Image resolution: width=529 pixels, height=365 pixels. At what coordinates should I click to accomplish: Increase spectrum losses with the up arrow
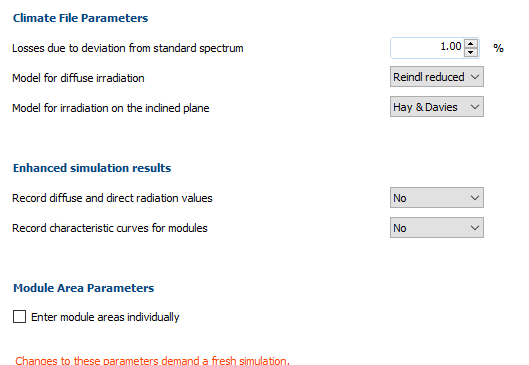(x=471, y=44)
